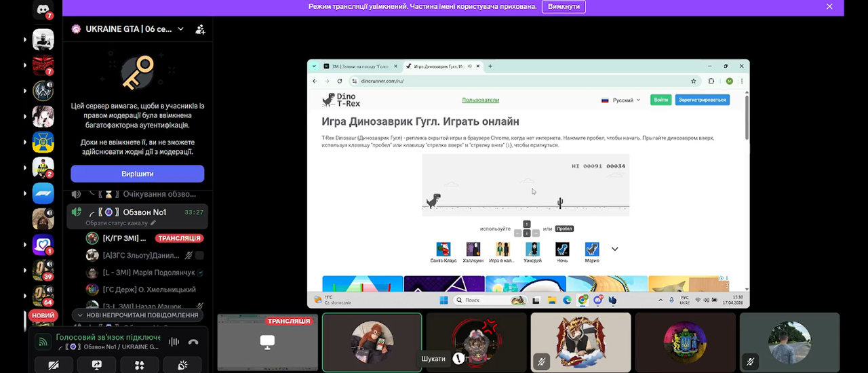Viewport: 868px width, 373px height.
Task: Open Chrome extensions puzzle icon
Action: tap(711, 81)
